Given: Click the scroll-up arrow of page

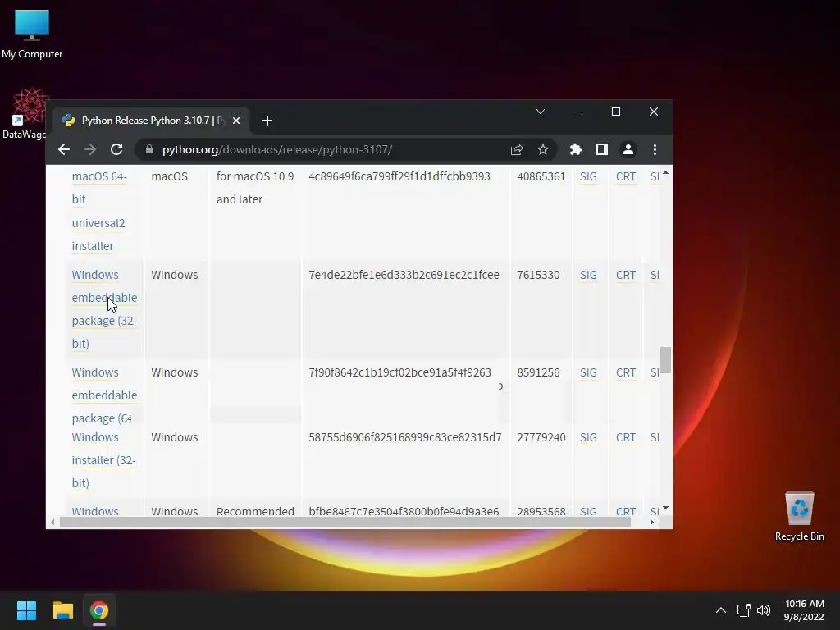Looking at the screenshot, I should coord(665,172).
